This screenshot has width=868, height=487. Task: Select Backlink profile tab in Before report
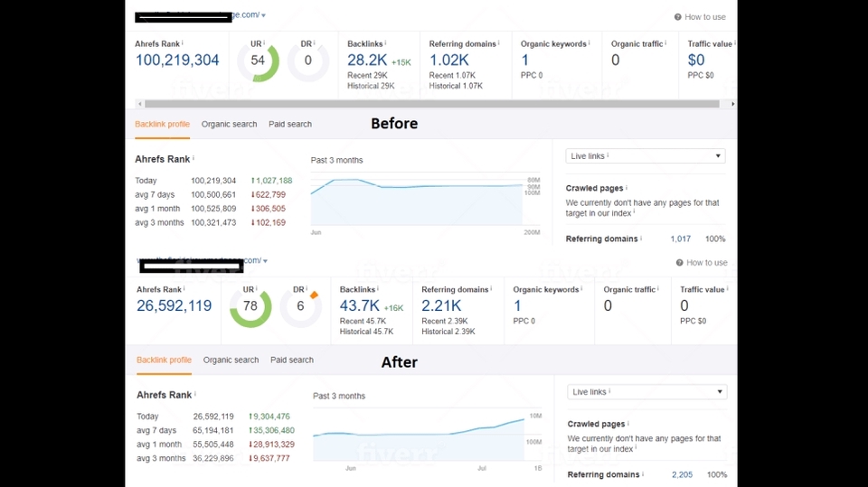162,125
